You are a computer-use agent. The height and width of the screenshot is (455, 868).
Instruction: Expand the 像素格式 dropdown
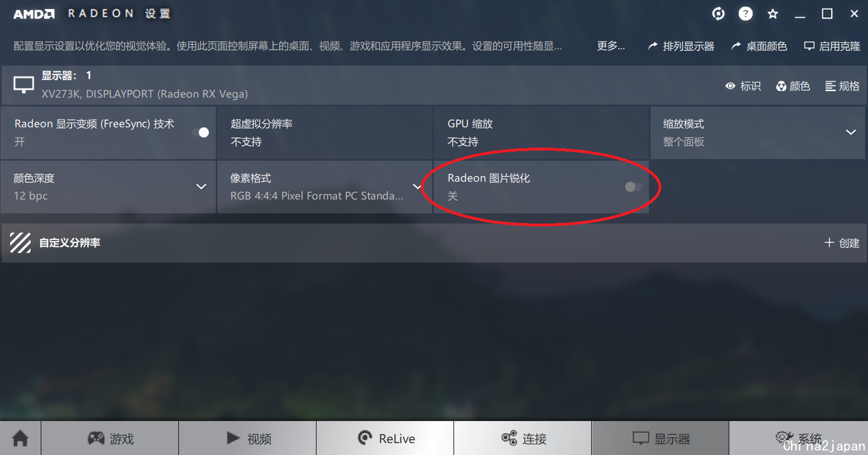click(x=417, y=187)
